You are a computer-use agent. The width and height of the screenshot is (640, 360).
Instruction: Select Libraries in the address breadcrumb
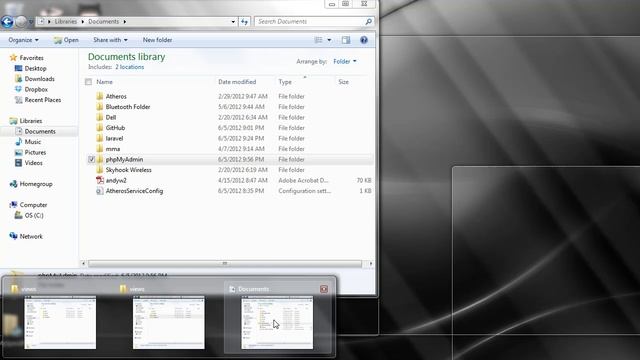click(66, 22)
